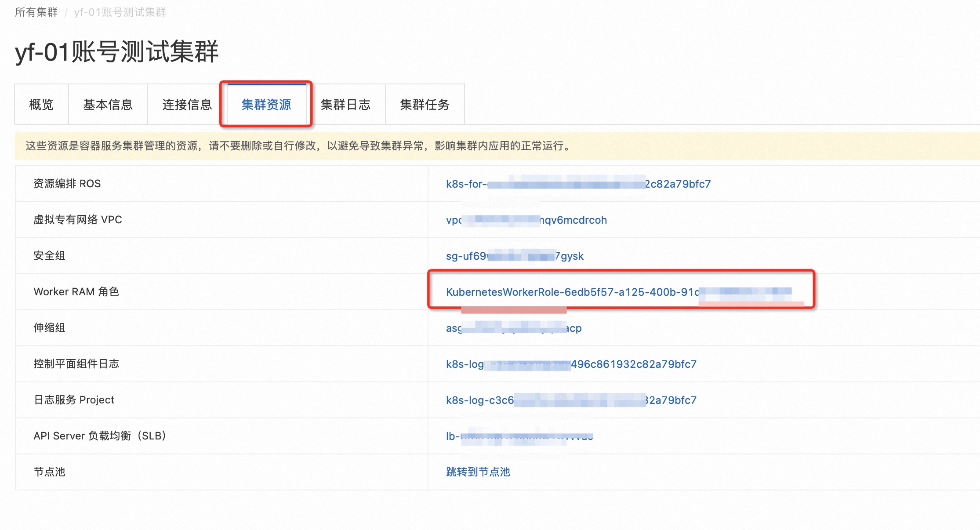Open the k8s-for ROS stack link
Screen dimensions: 980x530
[x=577, y=184]
